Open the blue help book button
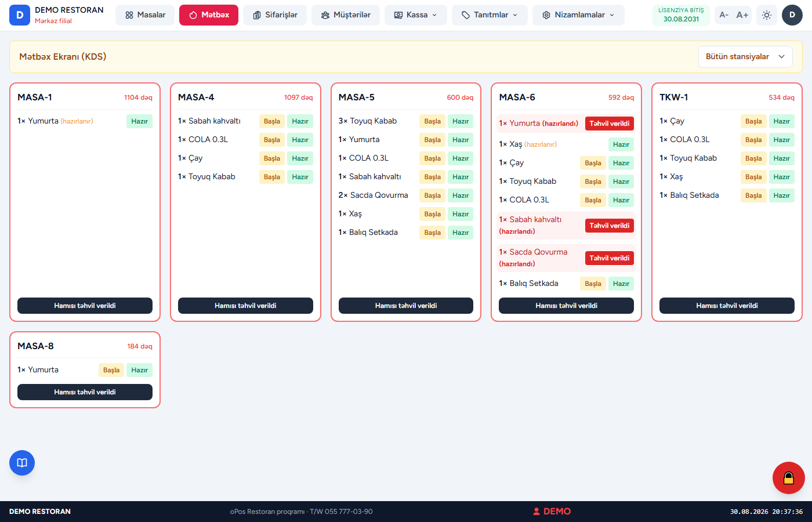This screenshot has width=812, height=522. pos(22,463)
